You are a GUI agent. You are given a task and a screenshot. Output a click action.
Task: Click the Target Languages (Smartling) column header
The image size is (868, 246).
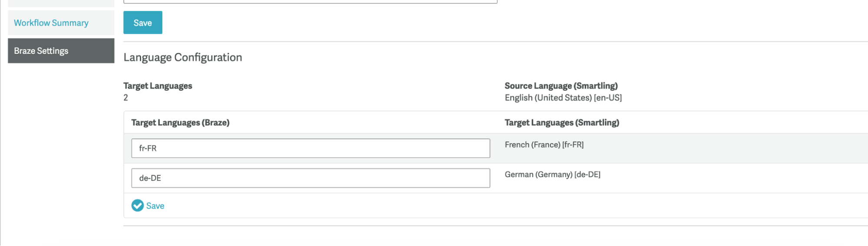562,123
